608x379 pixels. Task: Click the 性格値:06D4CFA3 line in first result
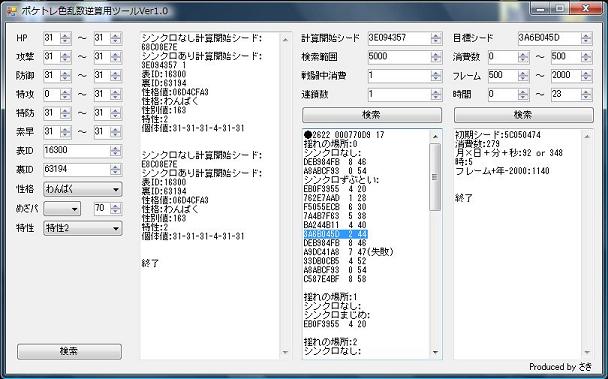175,92
